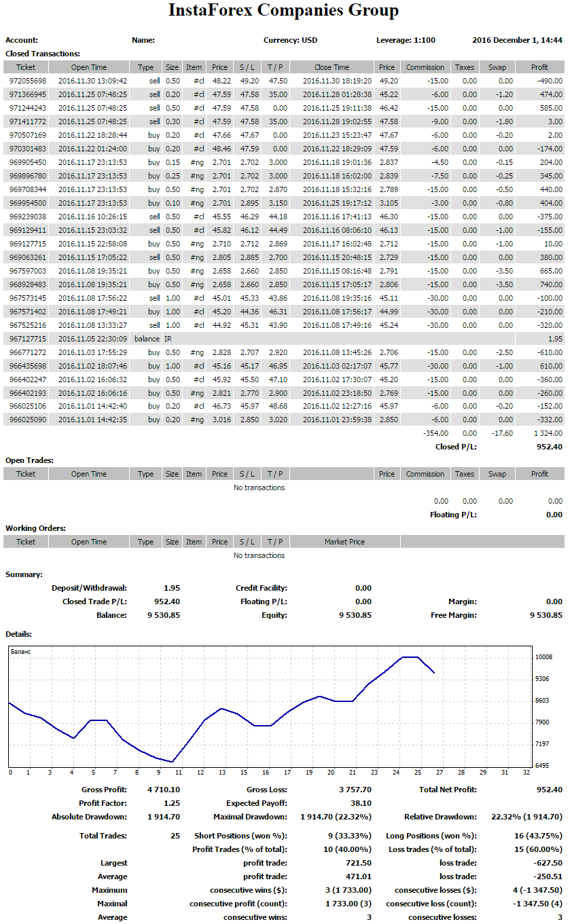The width and height of the screenshot is (570, 924).
Task: Click largest loss trade value -627.50
Action: tap(549, 863)
